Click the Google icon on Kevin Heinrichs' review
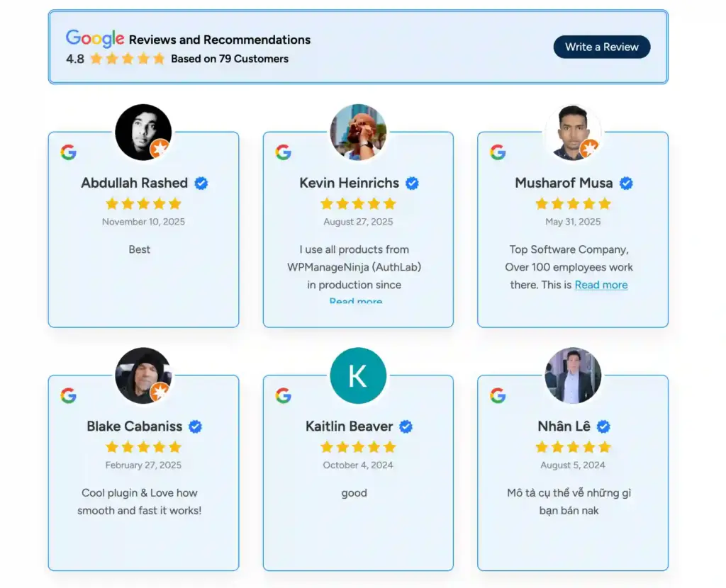This screenshot has height=588, width=726. point(284,151)
